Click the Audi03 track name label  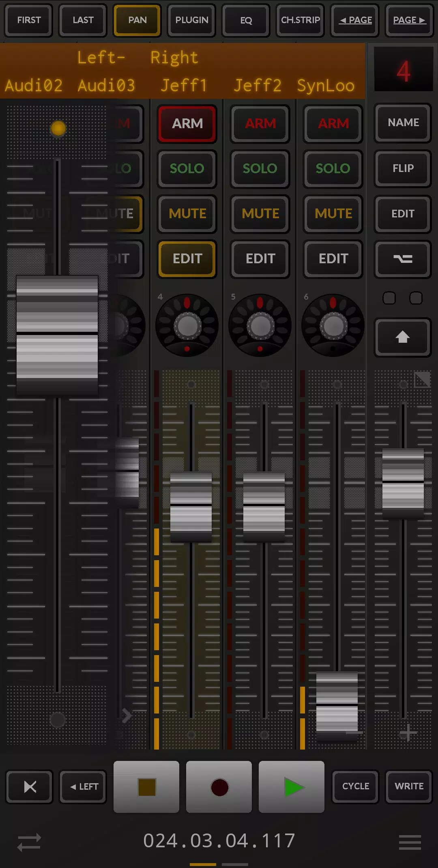pos(107,86)
